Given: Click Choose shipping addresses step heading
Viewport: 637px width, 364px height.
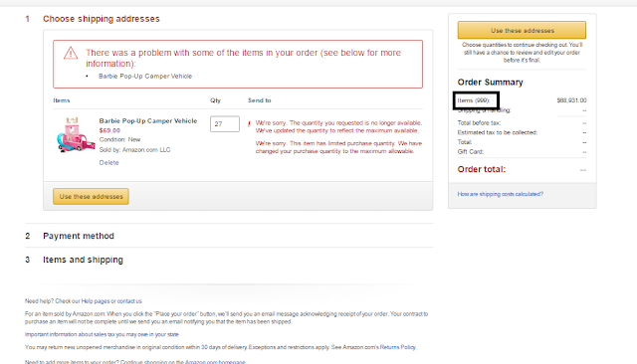Looking at the screenshot, I should pyautogui.click(x=102, y=19).
